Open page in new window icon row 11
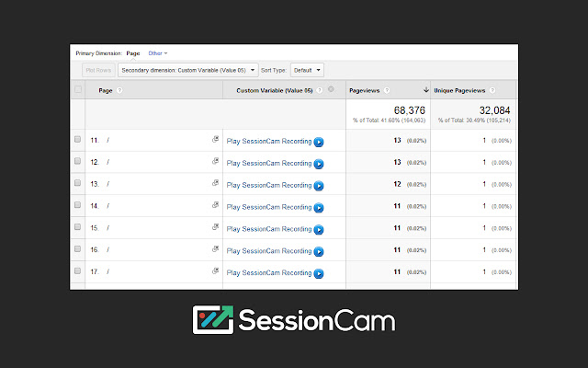Image resolution: width=588 pixels, height=368 pixels. click(x=215, y=139)
